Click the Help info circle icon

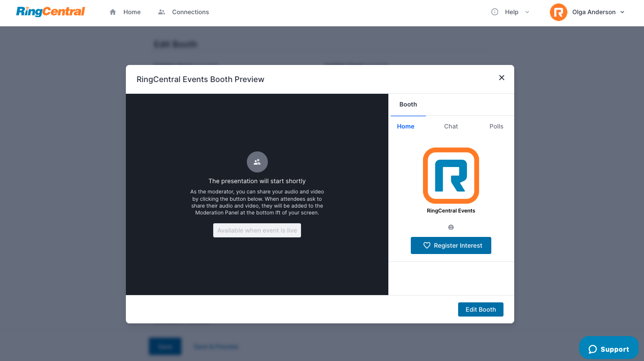(x=495, y=12)
